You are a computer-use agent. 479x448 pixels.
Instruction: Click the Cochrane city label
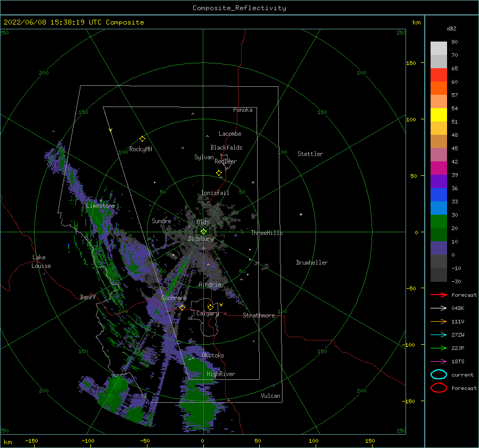[174, 298]
